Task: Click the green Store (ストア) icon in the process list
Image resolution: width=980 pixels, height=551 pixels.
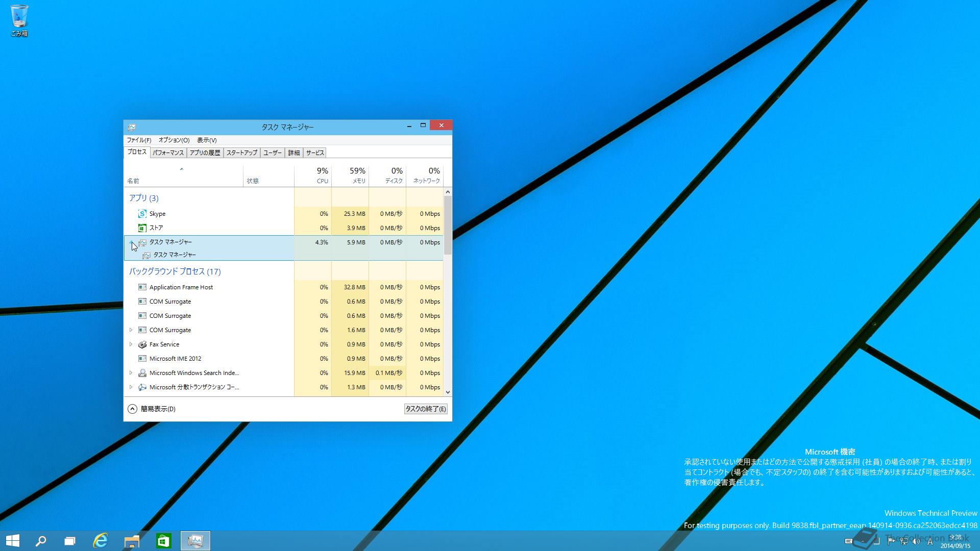Action: [142, 228]
